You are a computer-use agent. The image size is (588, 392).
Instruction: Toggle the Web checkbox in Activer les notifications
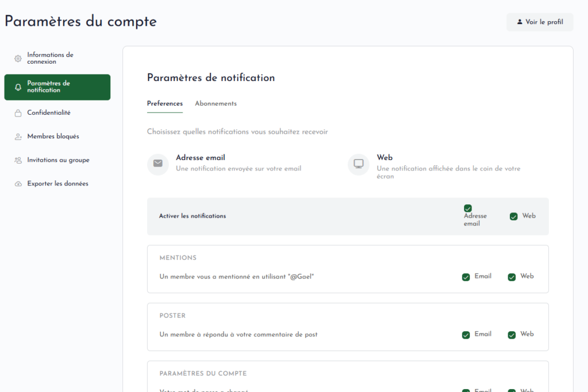514,216
